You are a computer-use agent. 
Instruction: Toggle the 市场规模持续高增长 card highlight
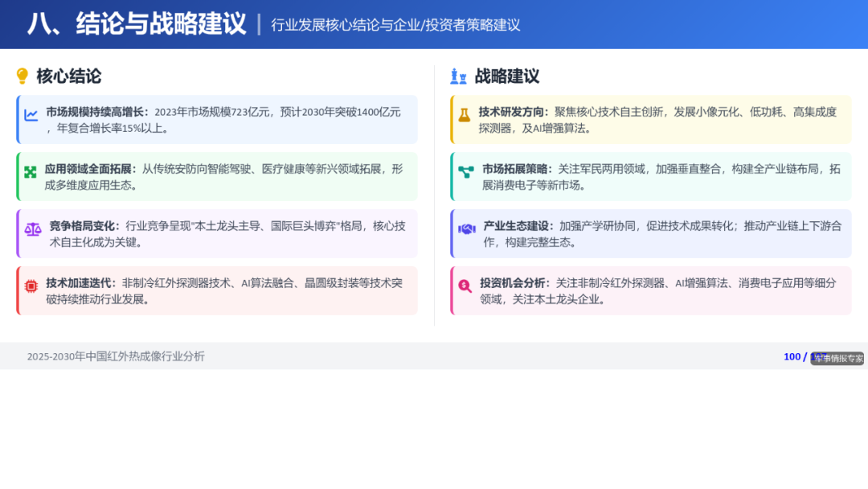[217, 119]
